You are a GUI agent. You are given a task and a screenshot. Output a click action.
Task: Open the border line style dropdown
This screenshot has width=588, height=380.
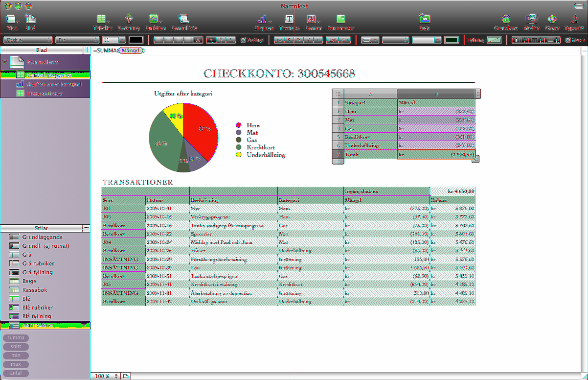pyautogui.click(x=397, y=40)
